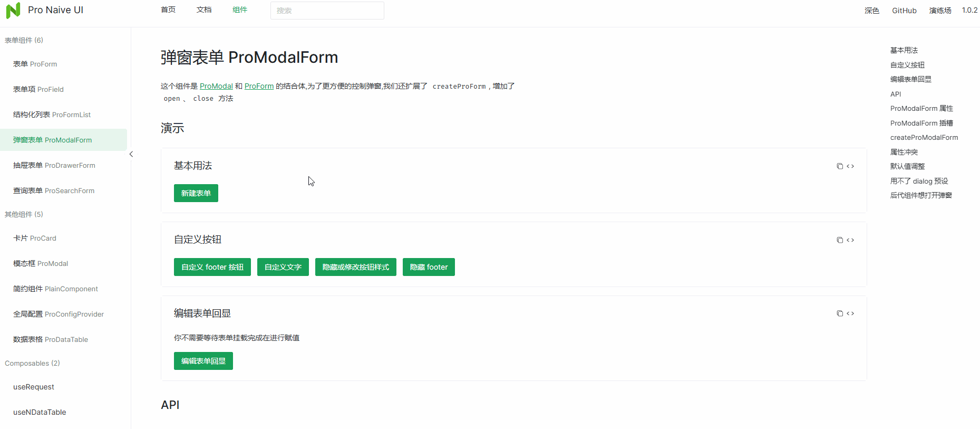
Task: Open the 演练场 playground link
Action: tap(940, 11)
